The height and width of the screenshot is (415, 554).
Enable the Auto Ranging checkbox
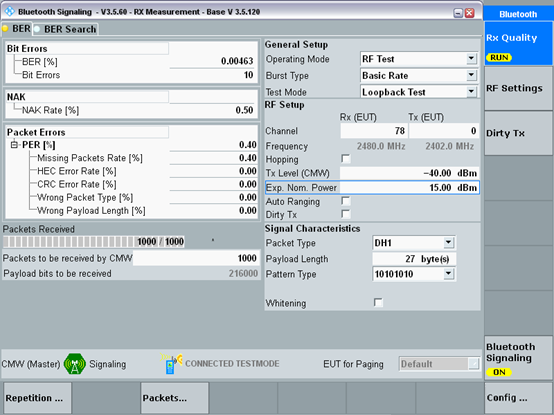click(x=346, y=201)
